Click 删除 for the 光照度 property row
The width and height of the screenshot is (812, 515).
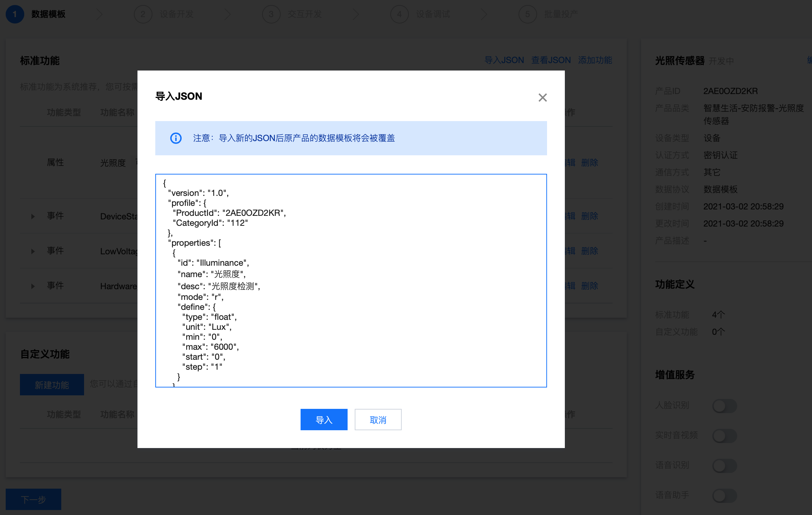click(589, 163)
